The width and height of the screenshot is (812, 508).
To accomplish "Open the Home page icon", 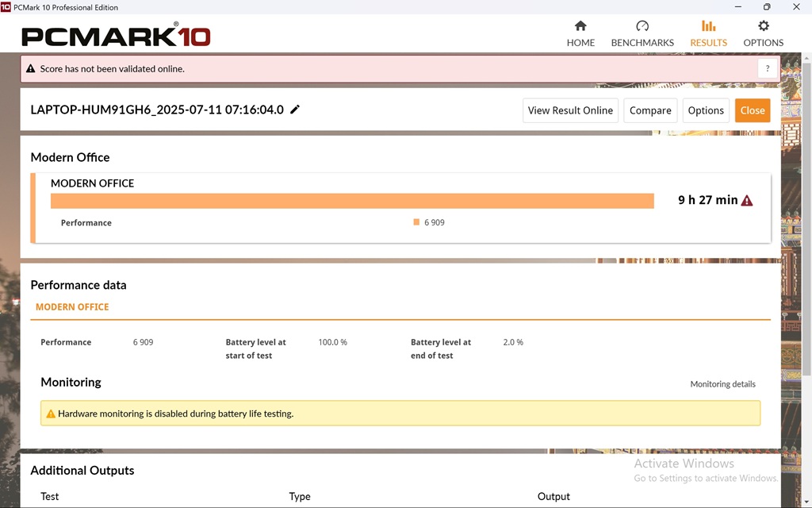I will tap(580, 26).
